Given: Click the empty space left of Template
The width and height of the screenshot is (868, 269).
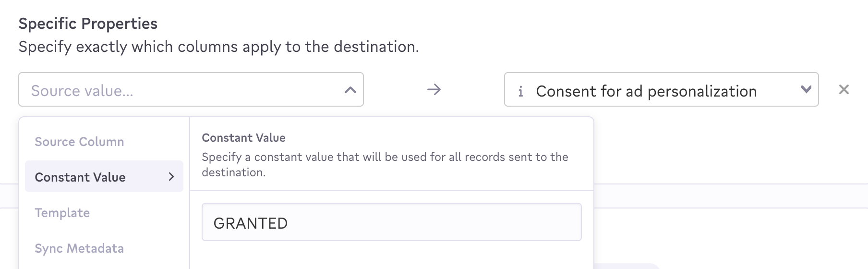Looking at the screenshot, I should pyautogui.click(x=27, y=213).
